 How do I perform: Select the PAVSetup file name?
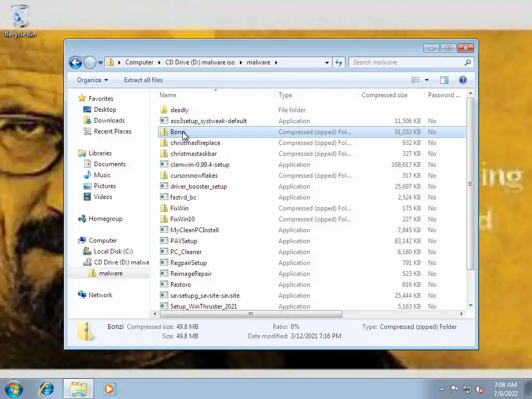coord(183,241)
